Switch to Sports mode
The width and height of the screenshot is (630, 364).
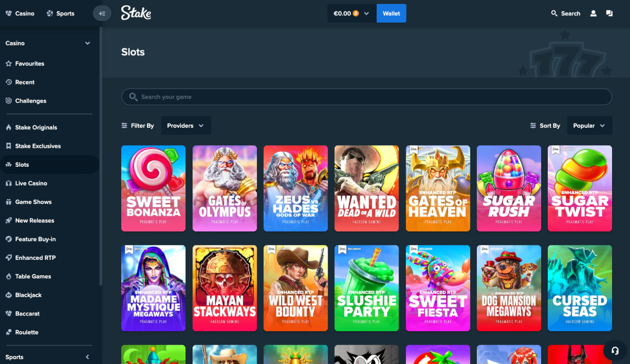pos(60,13)
